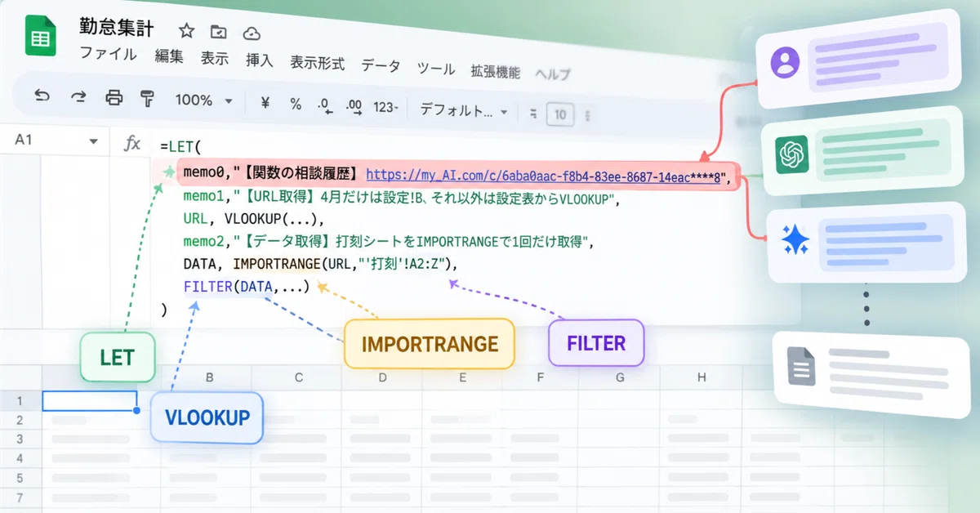Image resolution: width=980 pixels, height=513 pixels.
Task: Click the FILTER label badge
Action: click(596, 342)
